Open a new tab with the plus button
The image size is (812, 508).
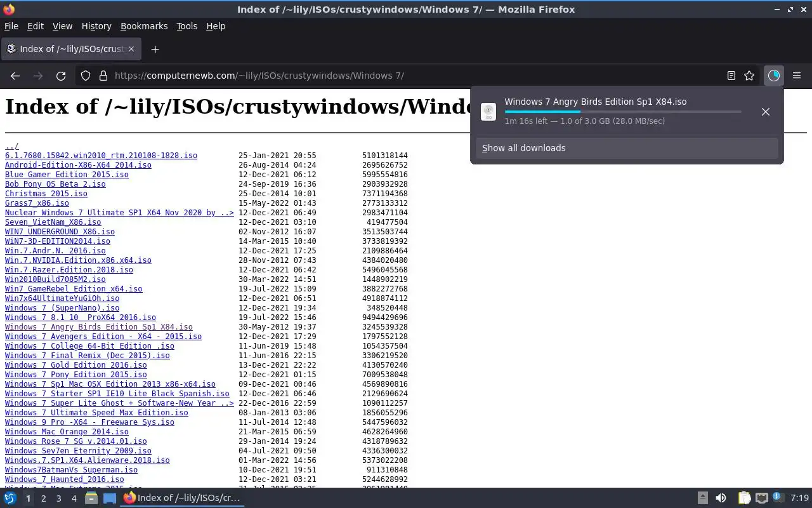click(155, 49)
